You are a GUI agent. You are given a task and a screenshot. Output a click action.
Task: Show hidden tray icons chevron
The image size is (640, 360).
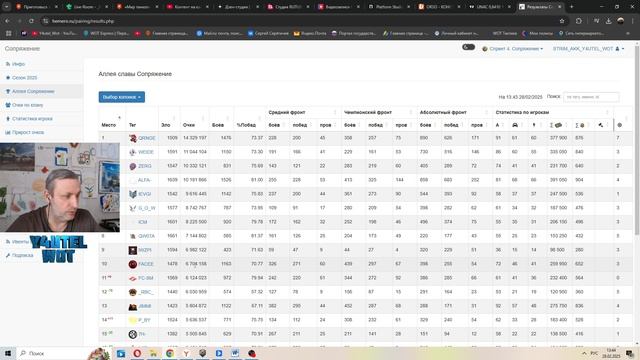(584, 353)
